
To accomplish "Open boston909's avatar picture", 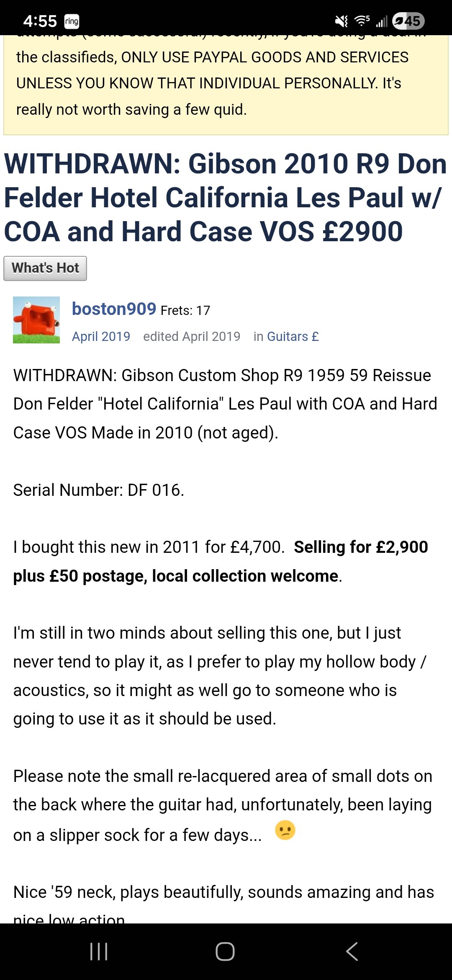I will point(36,320).
